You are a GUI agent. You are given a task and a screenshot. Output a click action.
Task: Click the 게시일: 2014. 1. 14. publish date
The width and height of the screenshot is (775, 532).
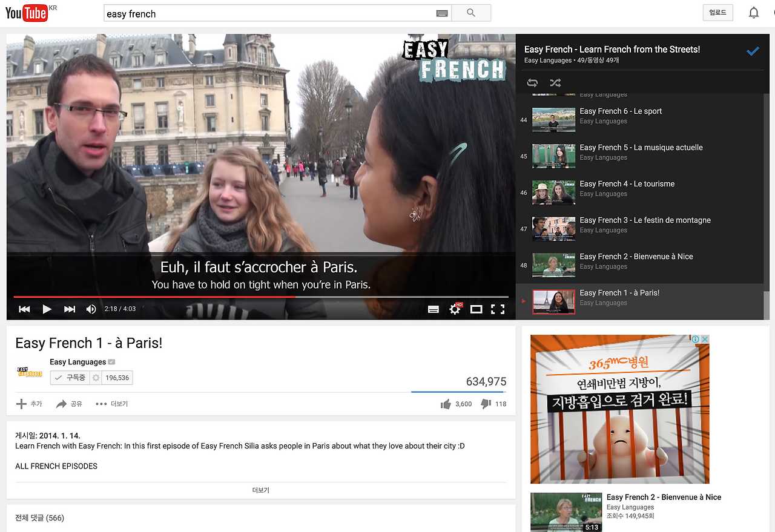48,436
